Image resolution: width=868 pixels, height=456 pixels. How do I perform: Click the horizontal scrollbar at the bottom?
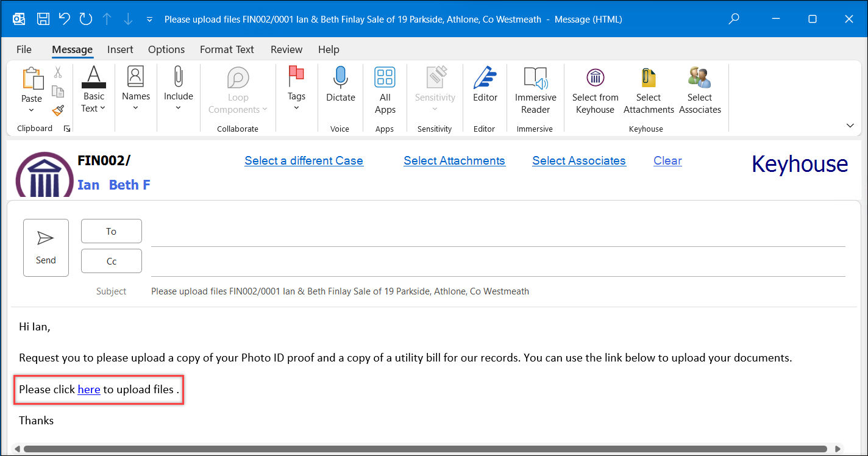coord(427,449)
